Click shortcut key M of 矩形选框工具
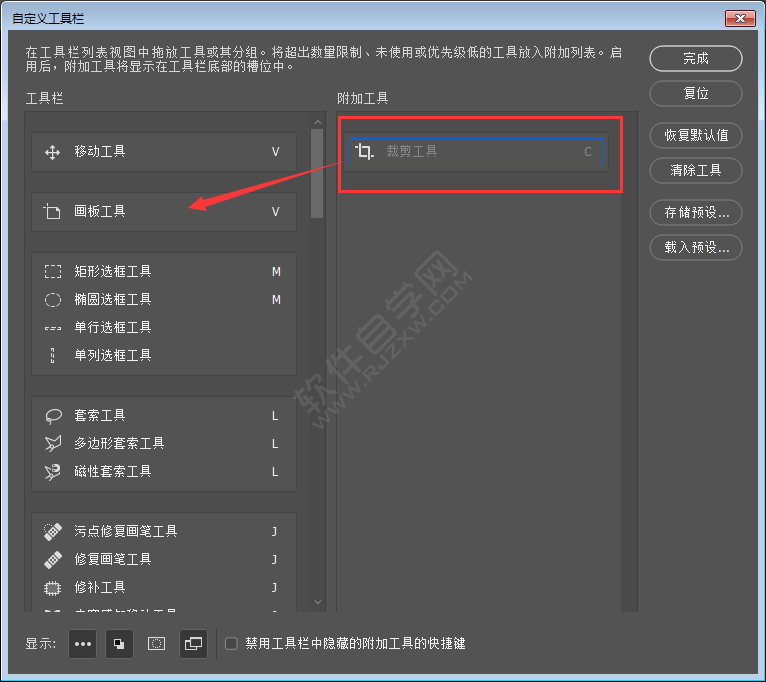766x682 pixels. pos(276,272)
